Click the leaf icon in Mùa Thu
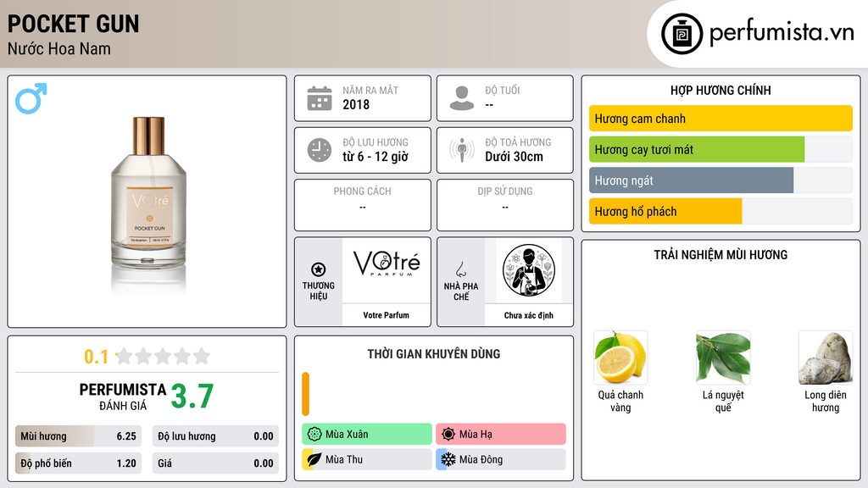This screenshot has width=868, height=488. pos(314,459)
